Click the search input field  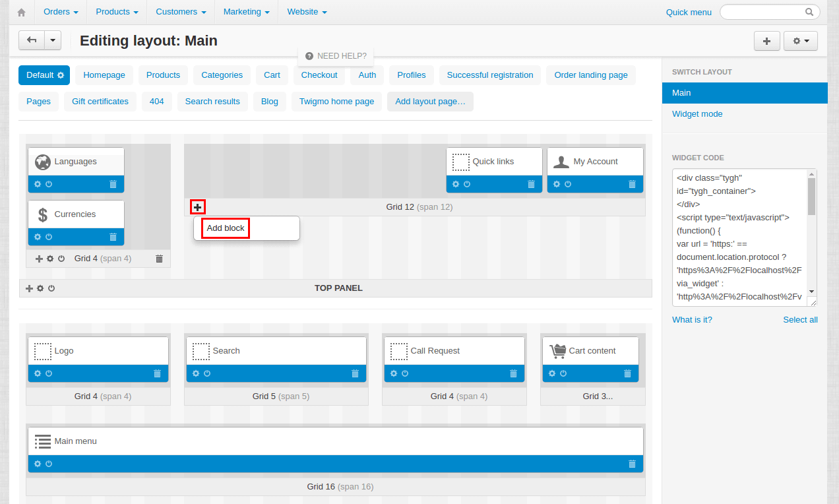pyautogui.click(x=764, y=12)
